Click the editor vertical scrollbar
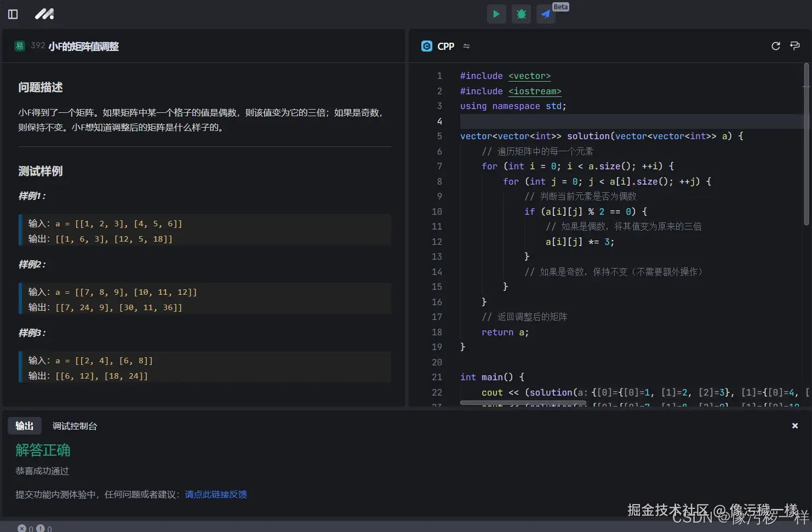Viewport: 812px width, 532px height. (x=806, y=144)
